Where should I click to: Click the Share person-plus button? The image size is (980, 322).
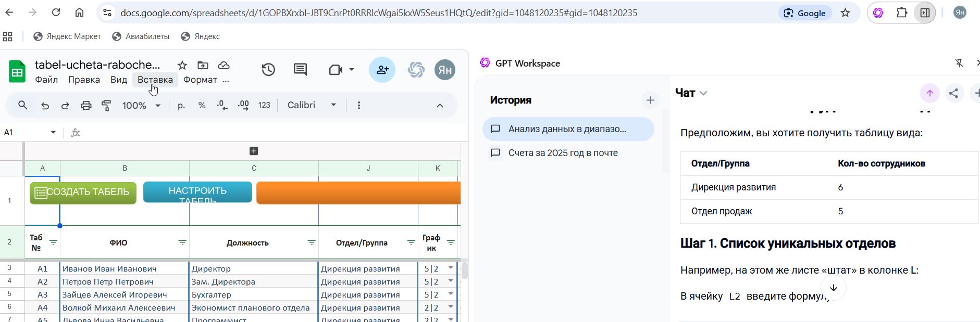(x=382, y=70)
